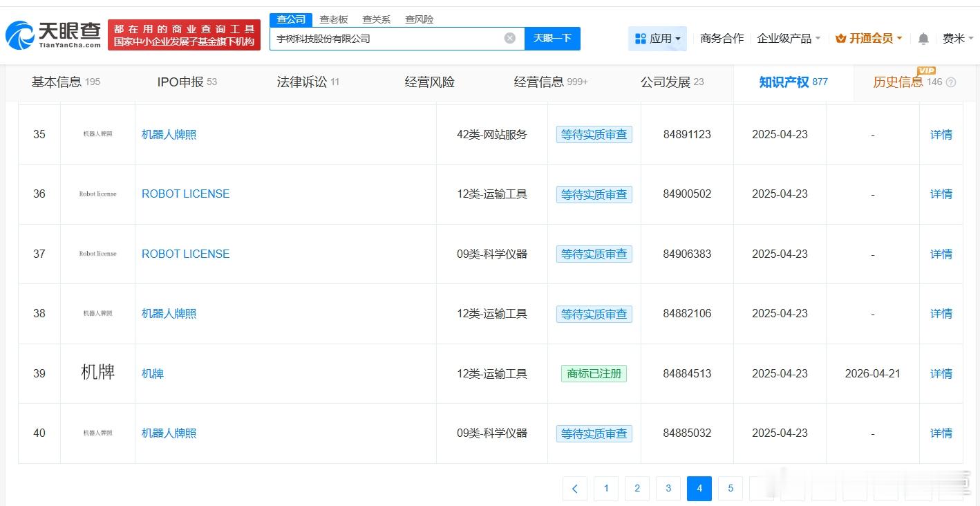Go to page 5
This screenshot has width=980, height=506.
point(731,489)
